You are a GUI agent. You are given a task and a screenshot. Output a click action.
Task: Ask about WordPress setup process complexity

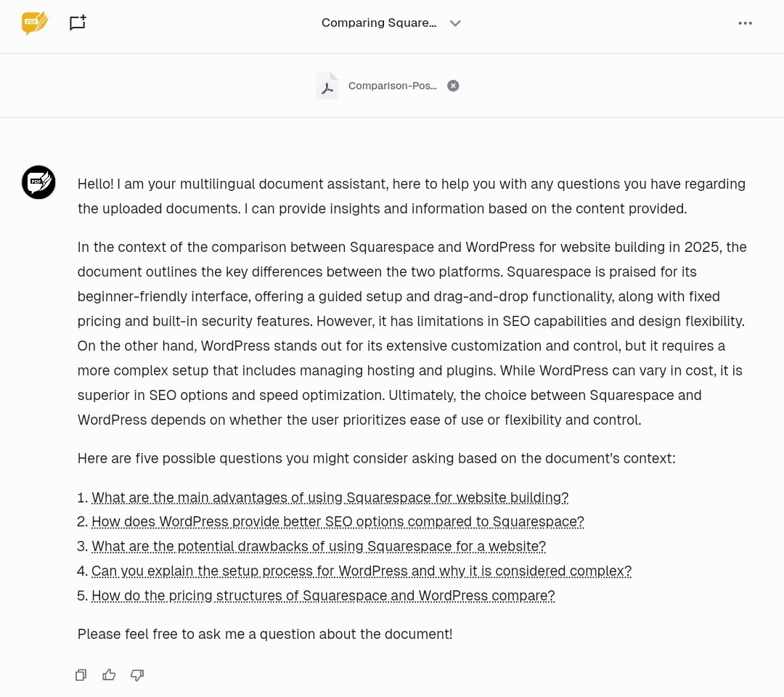click(362, 571)
